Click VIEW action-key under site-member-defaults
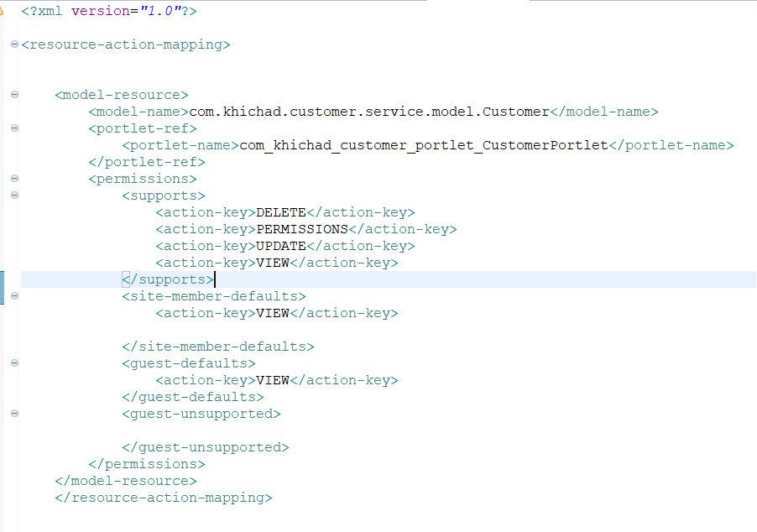Viewport: 757px width, 532px height. pyautogui.click(x=273, y=313)
